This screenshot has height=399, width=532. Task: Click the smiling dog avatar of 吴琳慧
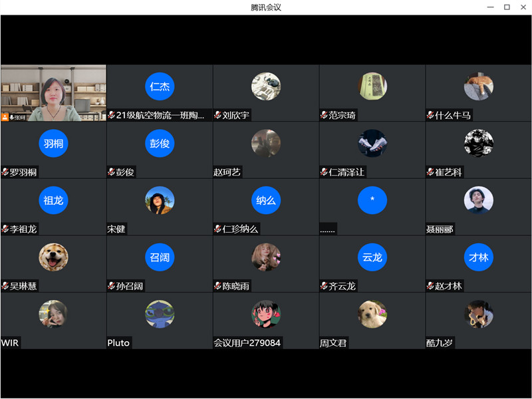(x=53, y=257)
